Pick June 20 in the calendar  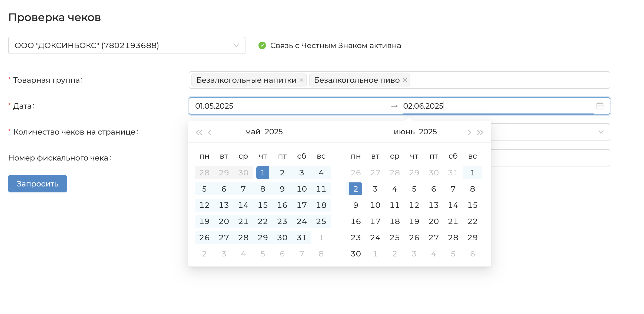[433, 221]
